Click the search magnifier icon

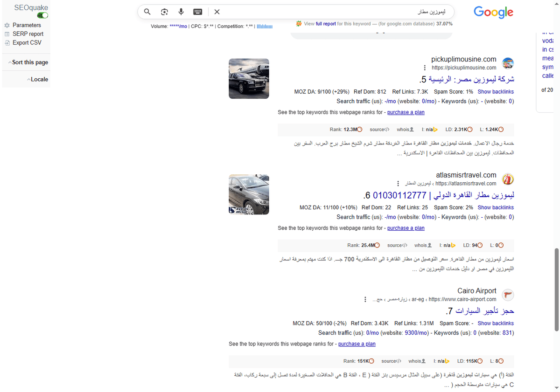147,12
